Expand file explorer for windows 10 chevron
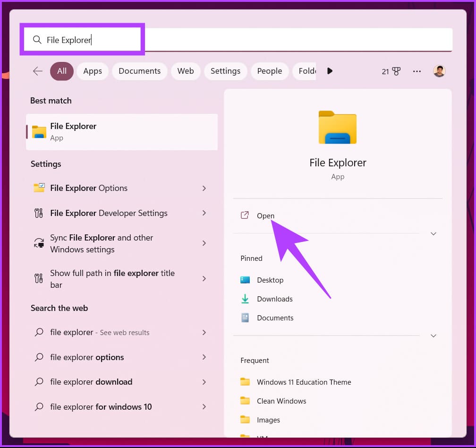 click(204, 407)
